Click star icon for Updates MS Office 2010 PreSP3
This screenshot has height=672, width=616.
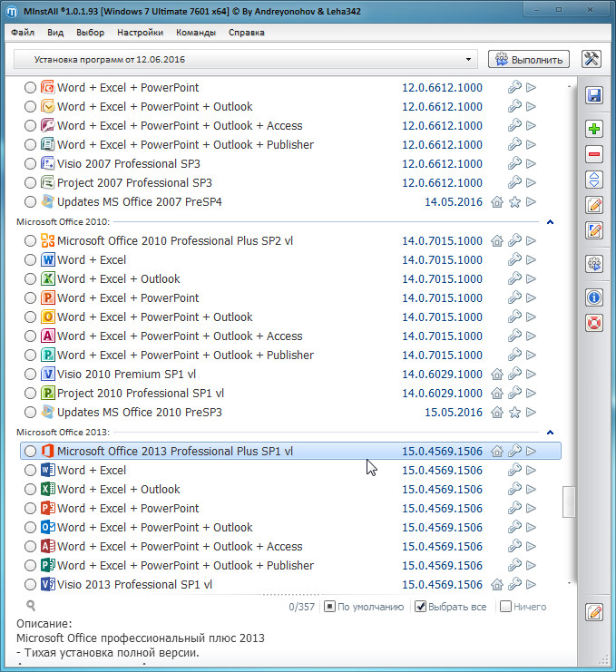(514, 413)
